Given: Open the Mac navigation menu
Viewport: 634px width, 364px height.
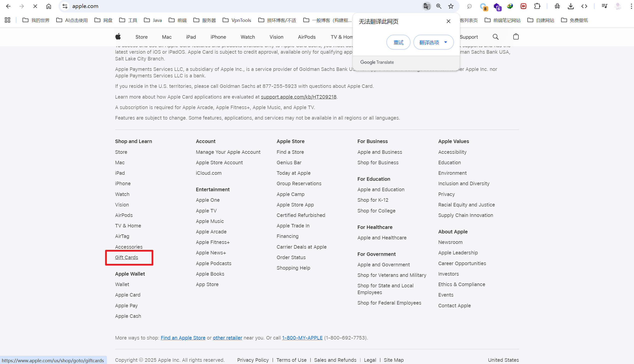Looking at the screenshot, I should tap(167, 37).
